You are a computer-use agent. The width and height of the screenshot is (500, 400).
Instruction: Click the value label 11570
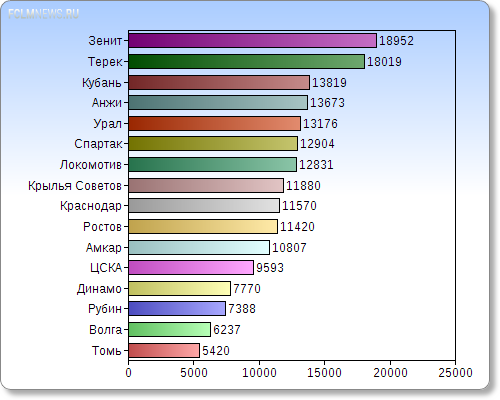(x=299, y=206)
